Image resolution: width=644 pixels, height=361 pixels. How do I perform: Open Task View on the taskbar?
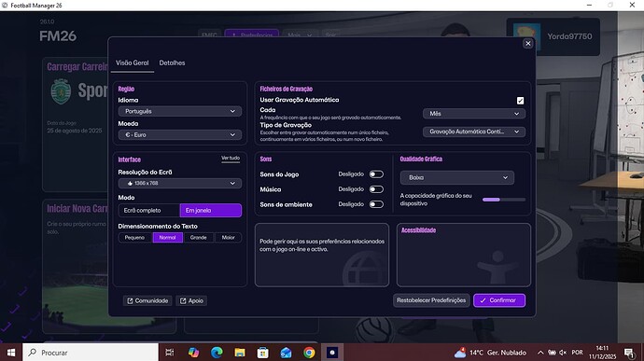(169, 353)
